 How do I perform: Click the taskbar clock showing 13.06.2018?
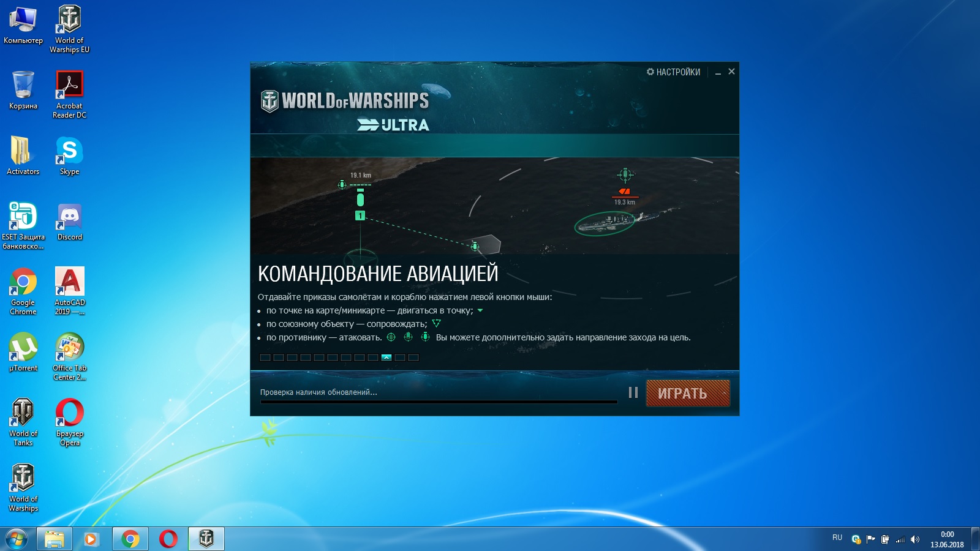947,539
